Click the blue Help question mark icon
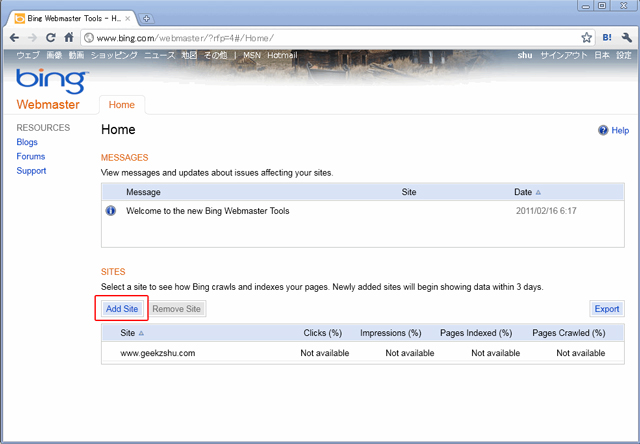 603,130
